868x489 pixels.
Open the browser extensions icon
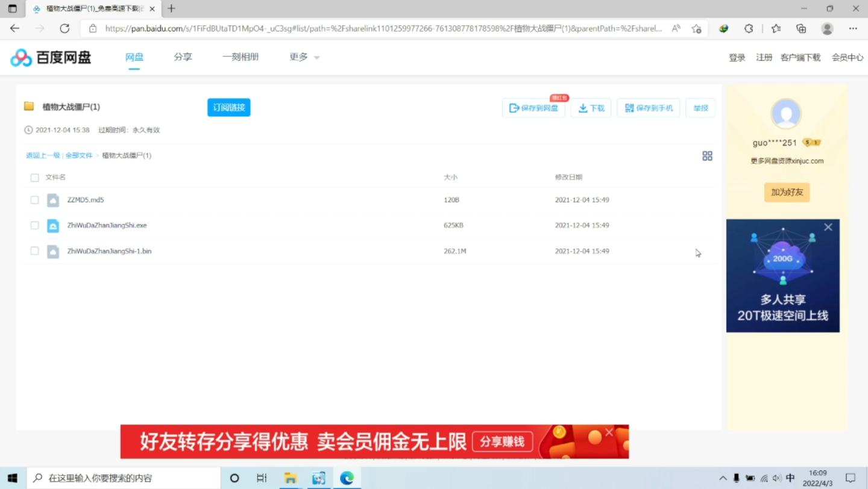pyautogui.click(x=749, y=28)
